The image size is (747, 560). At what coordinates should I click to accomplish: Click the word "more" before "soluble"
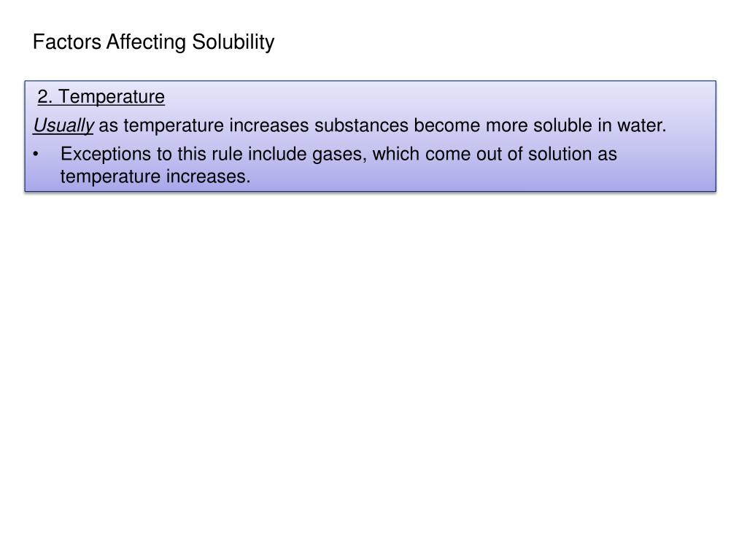coord(507,125)
